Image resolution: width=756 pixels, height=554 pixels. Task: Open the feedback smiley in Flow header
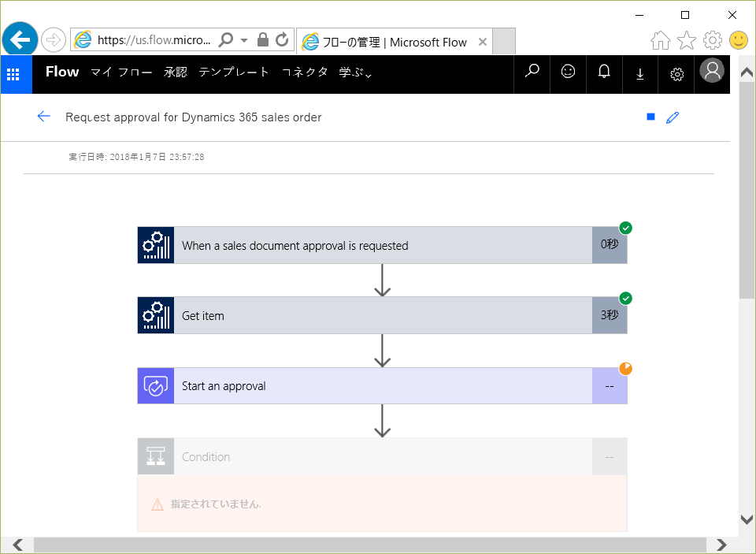[x=568, y=72]
